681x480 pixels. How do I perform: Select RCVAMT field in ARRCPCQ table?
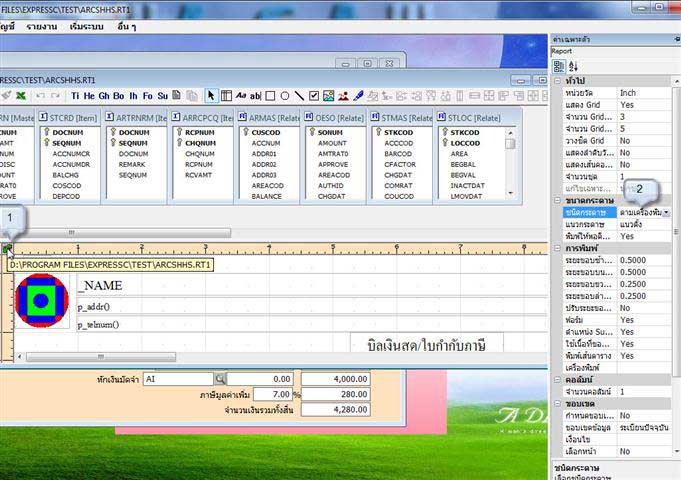[198, 175]
